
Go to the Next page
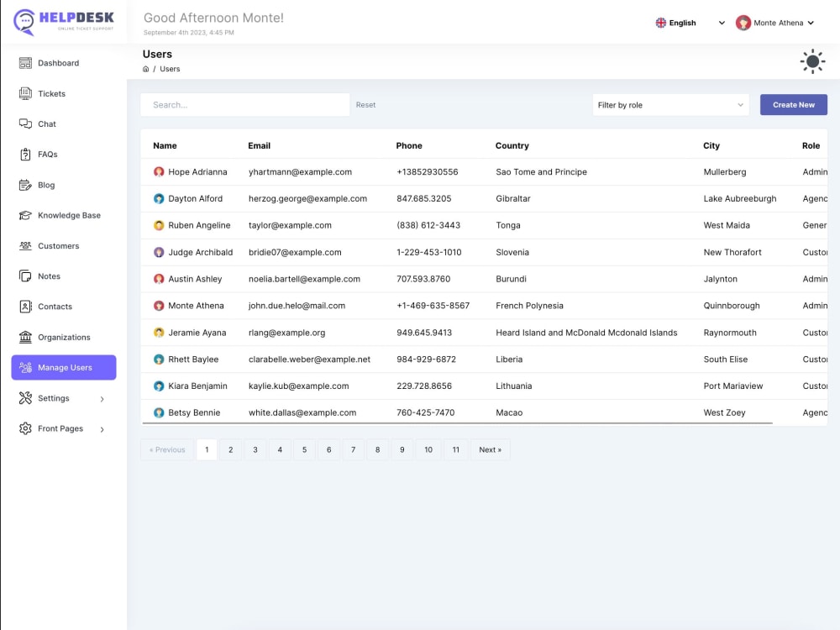click(x=490, y=449)
